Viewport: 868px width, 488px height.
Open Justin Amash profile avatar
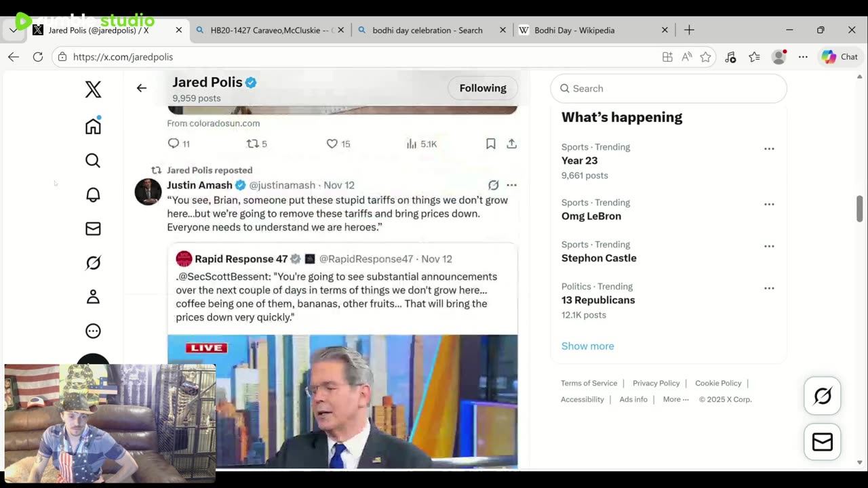(148, 192)
